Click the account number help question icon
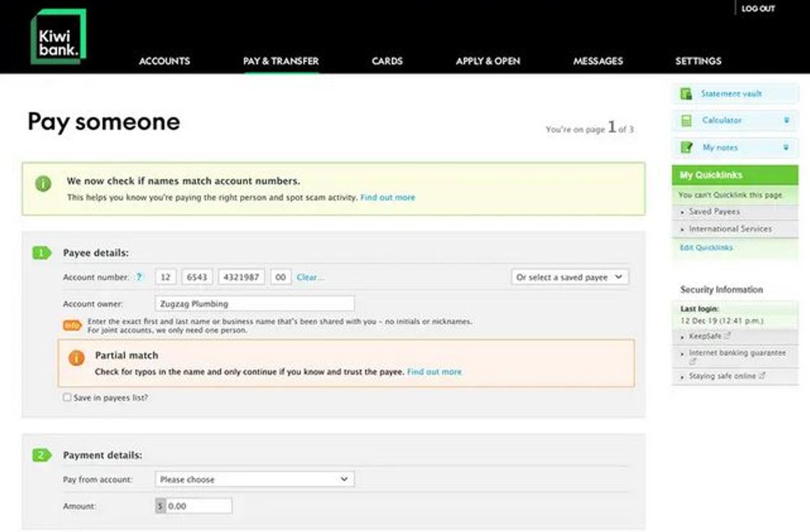Viewport: 810px width, 532px height. (140, 277)
